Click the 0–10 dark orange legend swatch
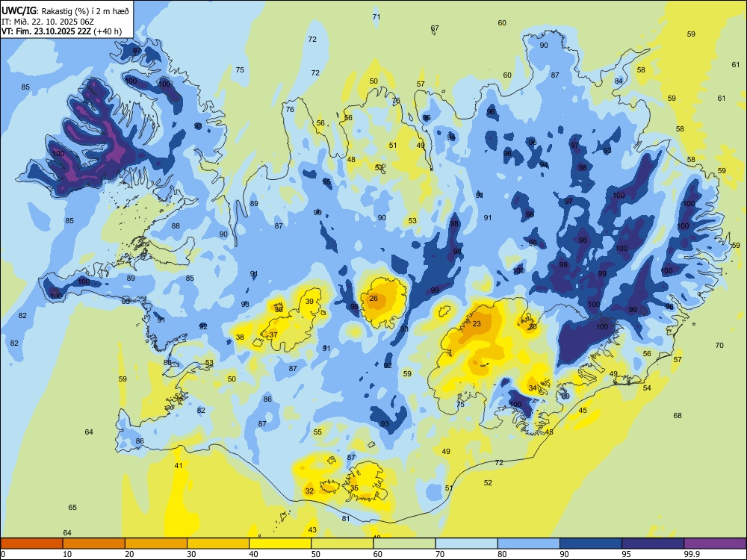Image resolution: width=747 pixels, height=560 pixels. (31, 544)
